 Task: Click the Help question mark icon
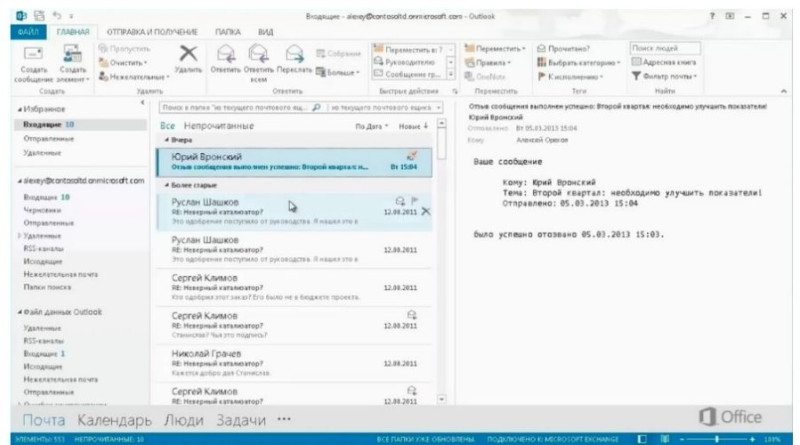tap(712, 16)
